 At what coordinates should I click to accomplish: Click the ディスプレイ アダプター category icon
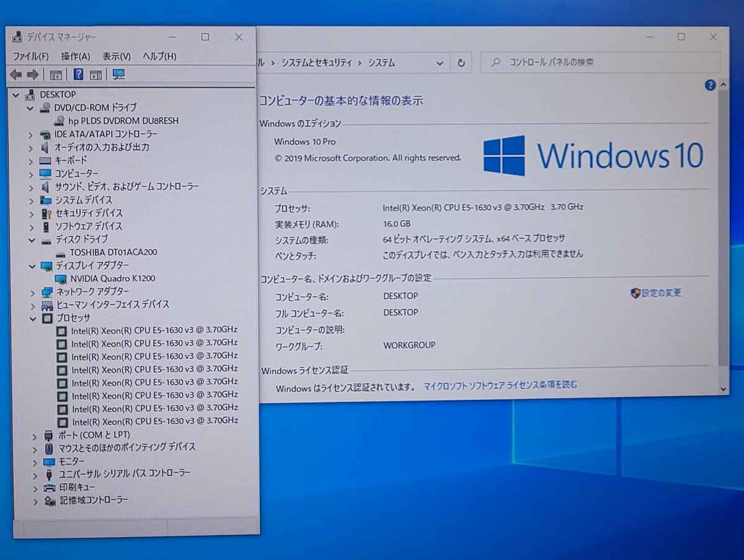point(46,265)
